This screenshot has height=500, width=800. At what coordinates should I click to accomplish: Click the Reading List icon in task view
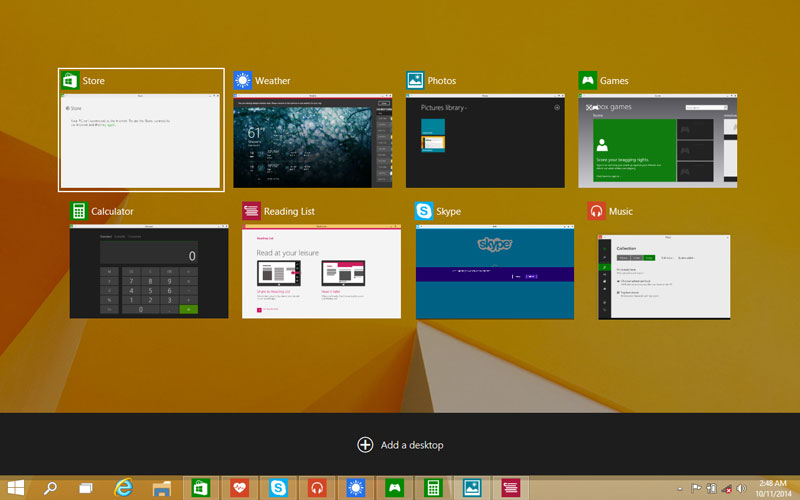pyautogui.click(x=251, y=211)
